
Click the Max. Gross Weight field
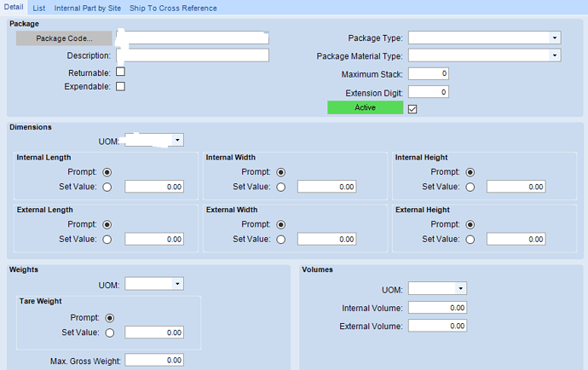tap(154, 360)
